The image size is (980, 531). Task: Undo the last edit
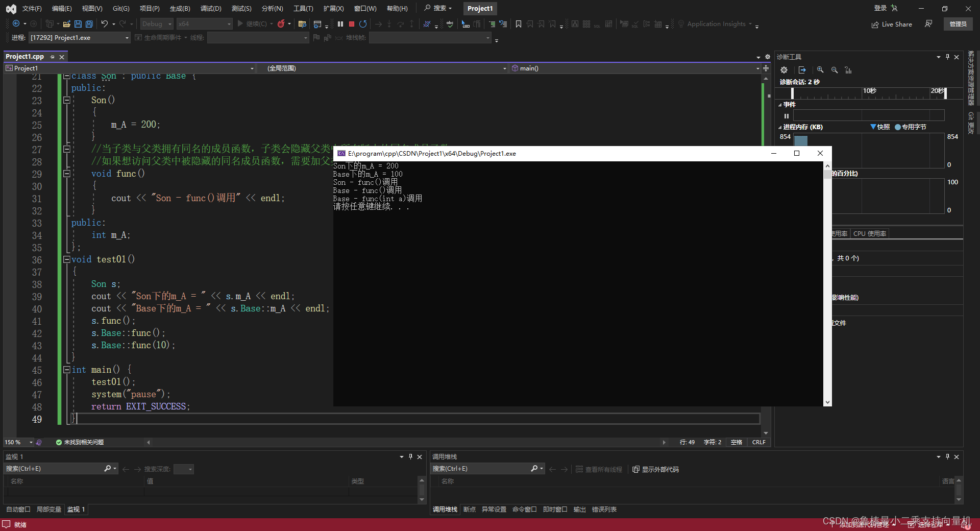click(x=105, y=24)
